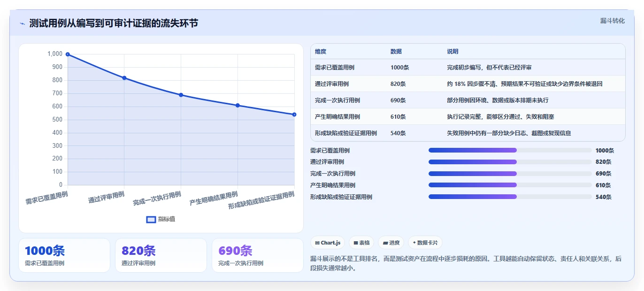Viewport: 644px width, 291px height.
Task: Select the 通过评审用例 table row label
Action: click(332, 84)
